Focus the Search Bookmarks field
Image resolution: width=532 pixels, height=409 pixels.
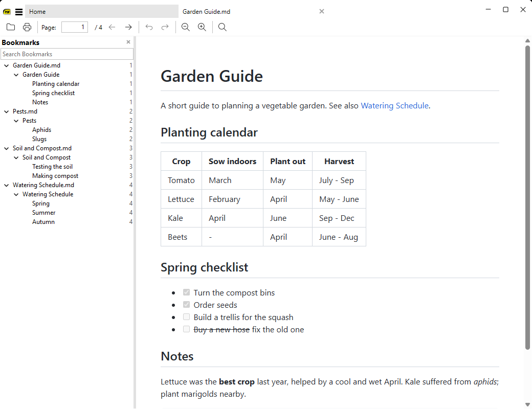click(x=67, y=54)
